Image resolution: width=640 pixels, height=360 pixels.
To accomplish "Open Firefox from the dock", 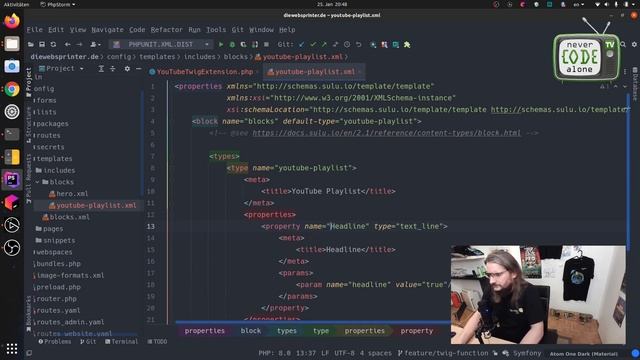I will tap(12, 21).
